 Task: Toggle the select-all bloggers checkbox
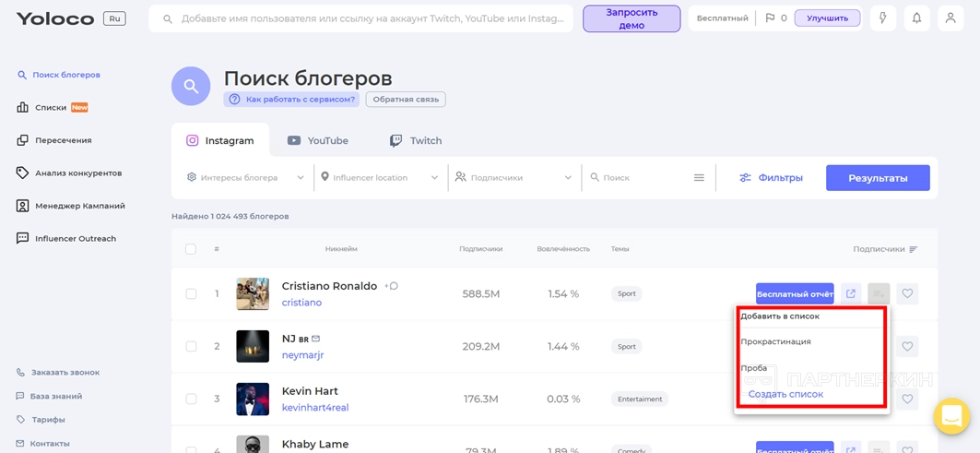tap(191, 249)
